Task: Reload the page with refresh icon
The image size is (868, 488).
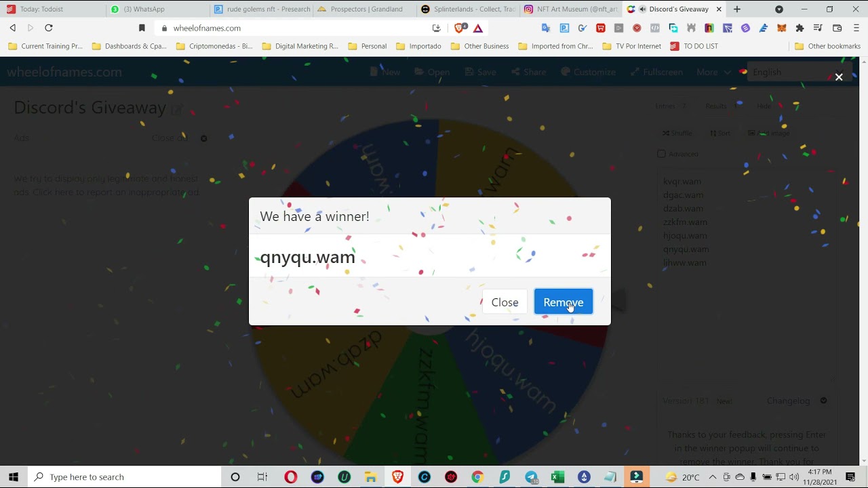Action: [49, 28]
